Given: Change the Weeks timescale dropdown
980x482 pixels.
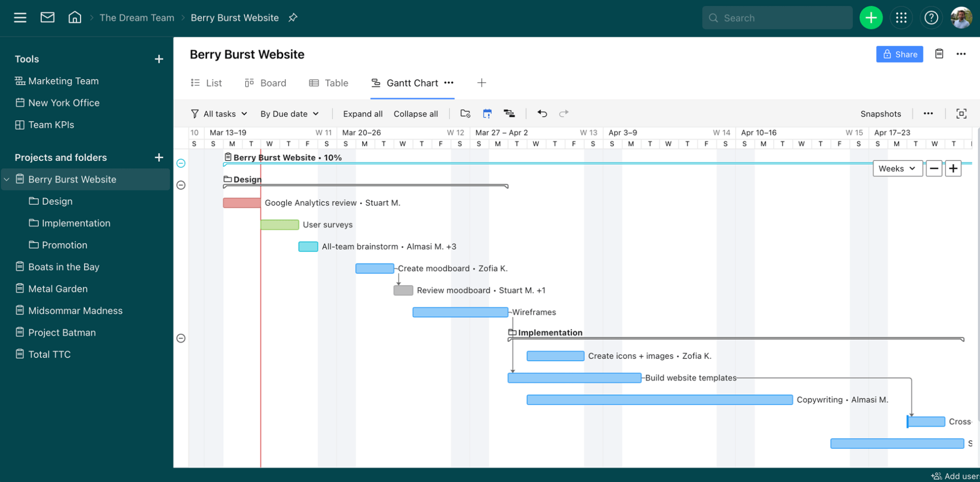Looking at the screenshot, I should point(897,168).
